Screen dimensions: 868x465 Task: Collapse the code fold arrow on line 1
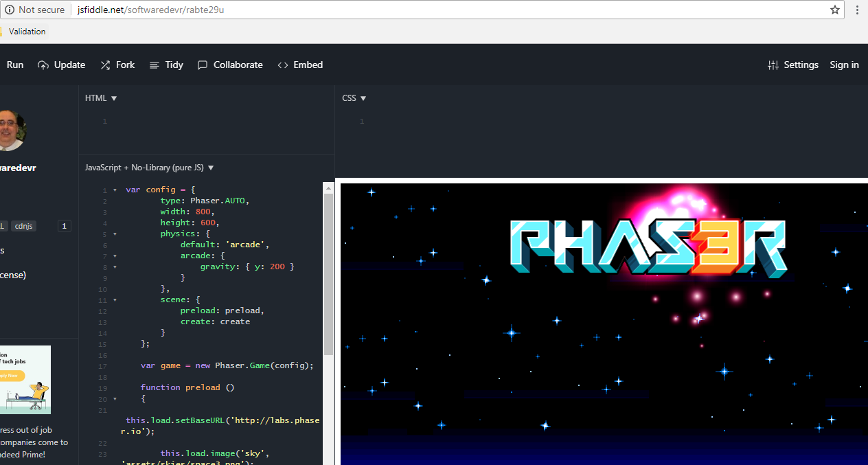(114, 190)
